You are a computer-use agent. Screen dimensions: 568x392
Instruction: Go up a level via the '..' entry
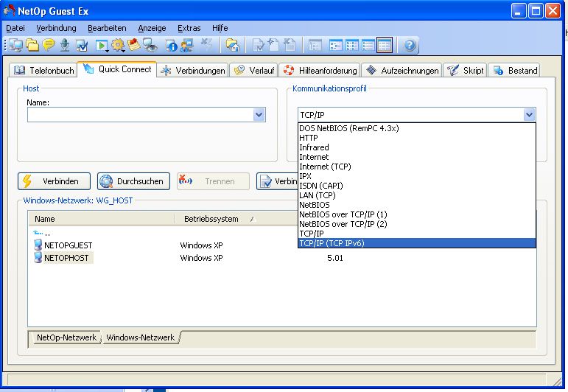point(41,233)
